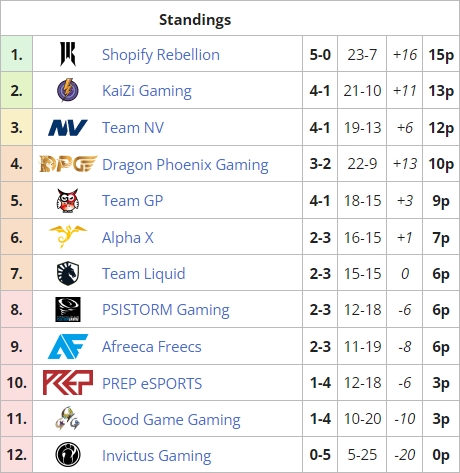460x473 pixels.
Task: Click the Good Game Gaming logo
Action: (68, 418)
